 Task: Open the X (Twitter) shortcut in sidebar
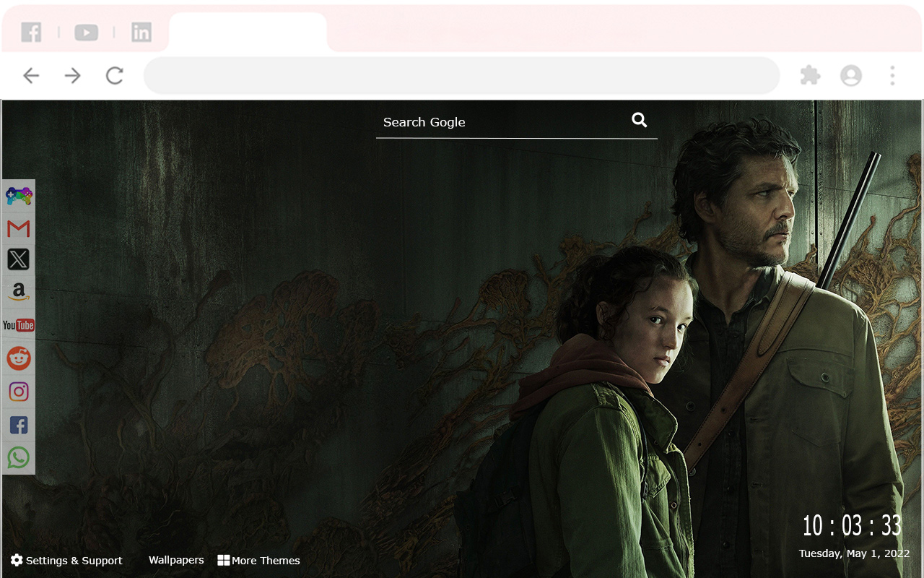pos(19,259)
